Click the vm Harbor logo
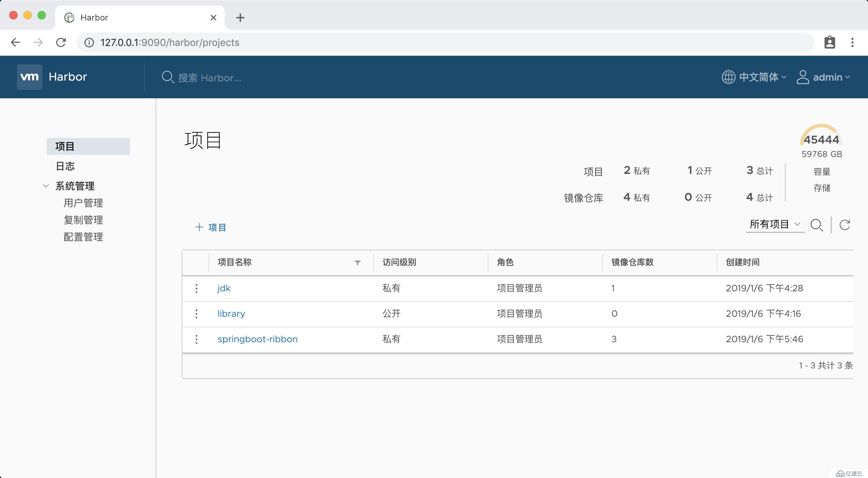Screen dimensions: 868x478 (30, 77)
